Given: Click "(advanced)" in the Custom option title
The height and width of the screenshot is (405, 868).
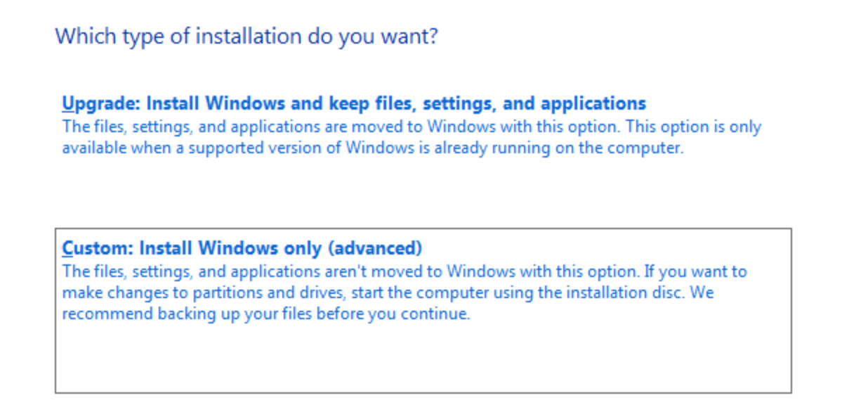Looking at the screenshot, I should coord(377,248).
